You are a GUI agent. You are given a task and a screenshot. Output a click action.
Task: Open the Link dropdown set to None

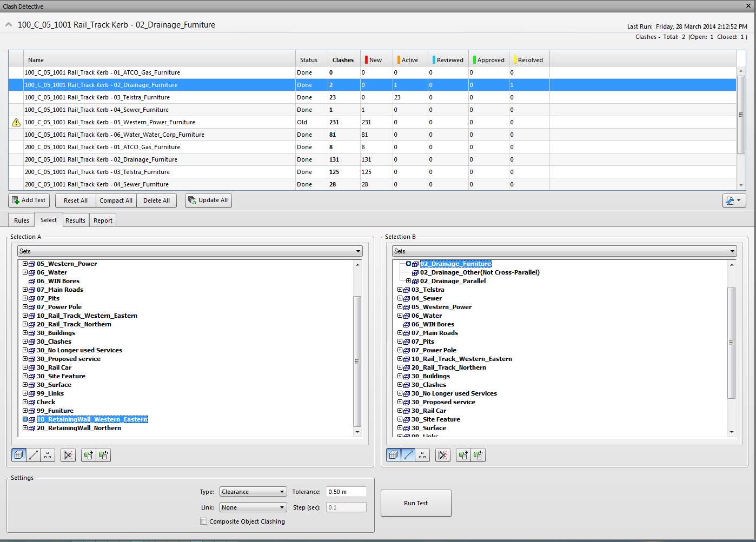click(x=253, y=507)
